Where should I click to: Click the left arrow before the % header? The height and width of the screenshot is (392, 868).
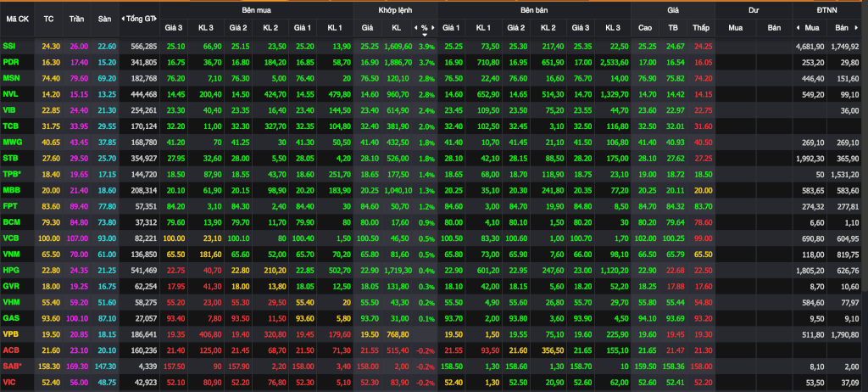[x=415, y=27]
